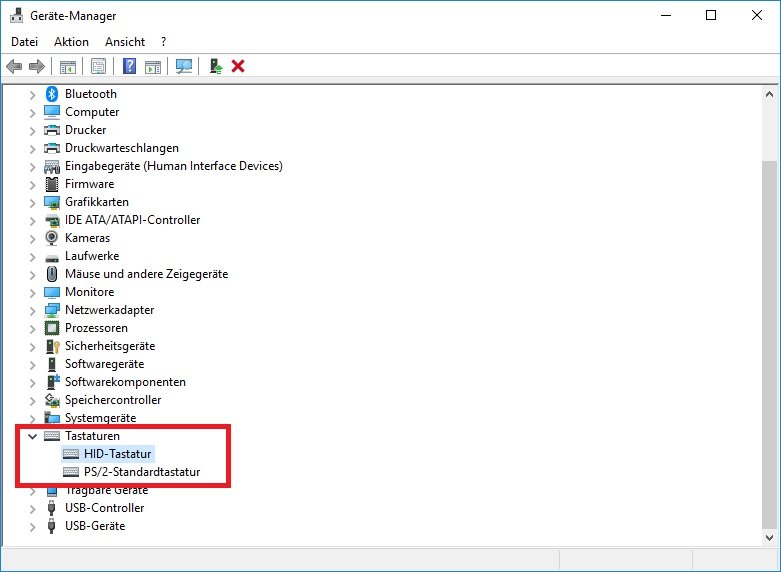Open the ? help menu

pyautogui.click(x=163, y=42)
